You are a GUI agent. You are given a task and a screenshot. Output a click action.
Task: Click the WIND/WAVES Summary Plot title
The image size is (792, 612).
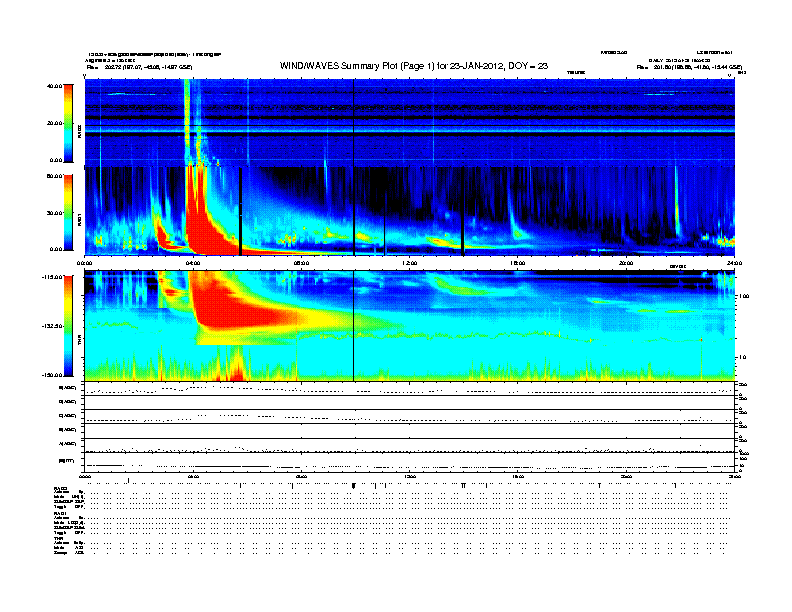(414, 66)
